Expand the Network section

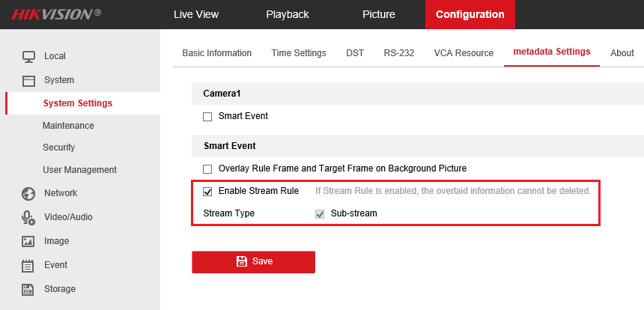tap(61, 193)
